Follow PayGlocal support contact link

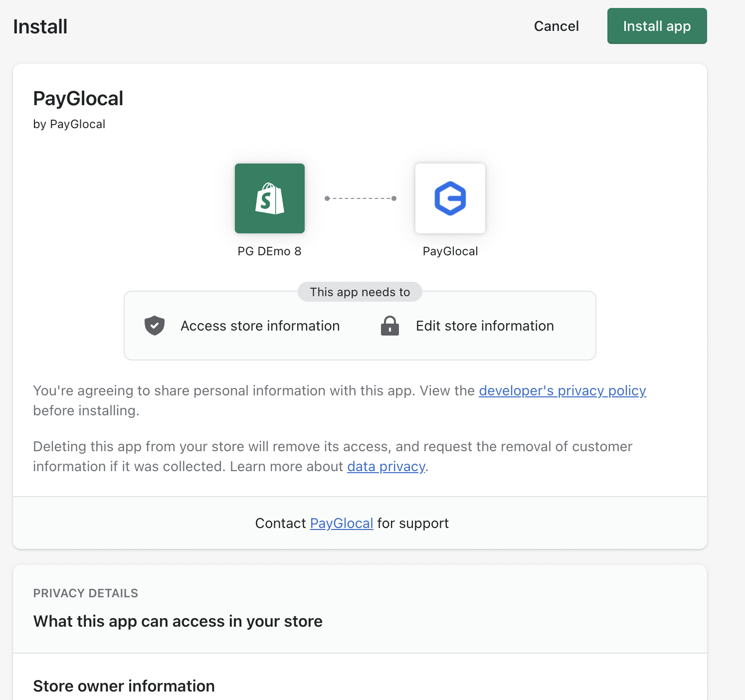pos(342,523)
